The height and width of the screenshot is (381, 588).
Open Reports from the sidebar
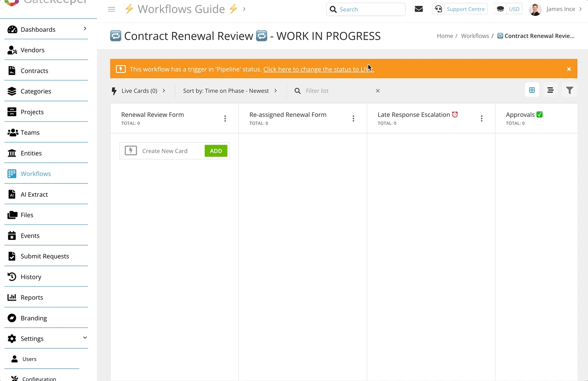coord(32,298)
